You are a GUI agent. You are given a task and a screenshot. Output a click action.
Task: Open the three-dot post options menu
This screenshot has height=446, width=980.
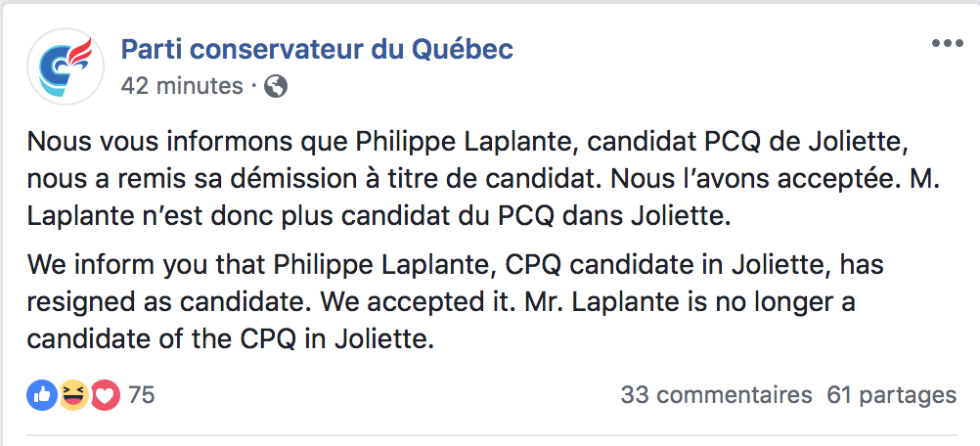(x=948, y=44)
